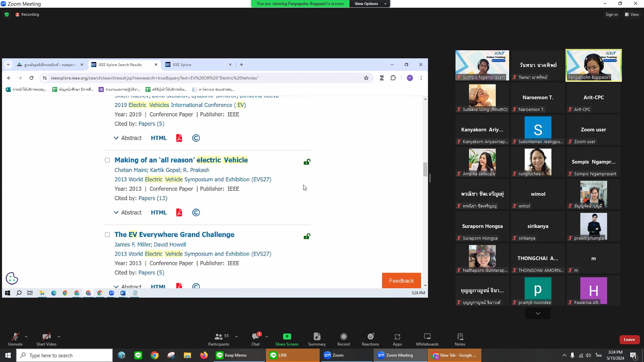Open Zoom Apps

coord(397,339)
